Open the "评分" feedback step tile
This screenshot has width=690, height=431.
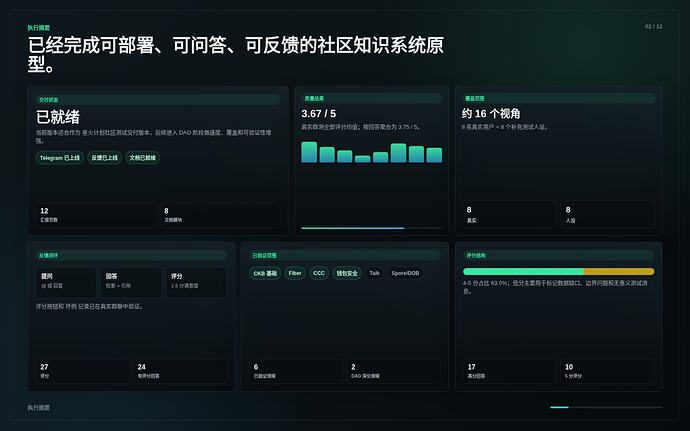pos(196,282)
